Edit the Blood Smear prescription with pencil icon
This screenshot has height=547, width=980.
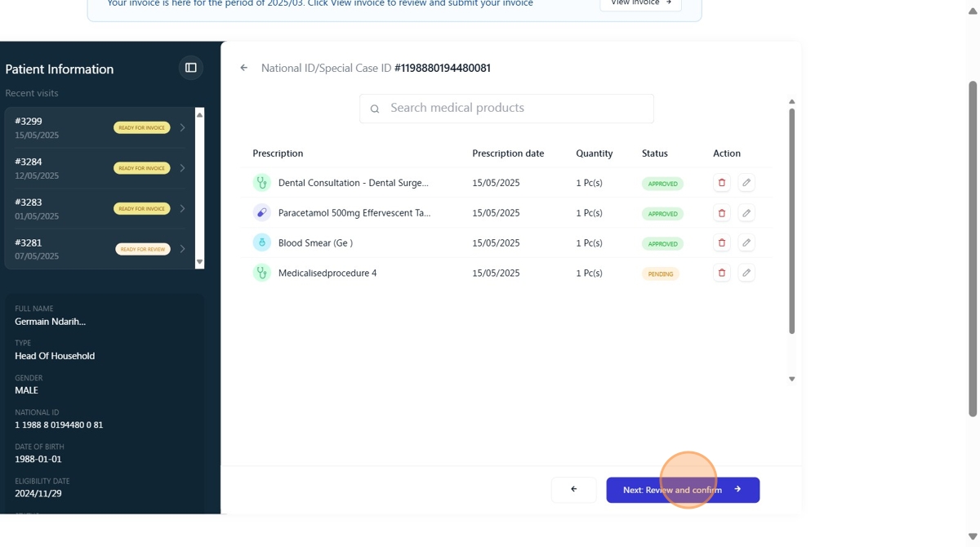746,242
